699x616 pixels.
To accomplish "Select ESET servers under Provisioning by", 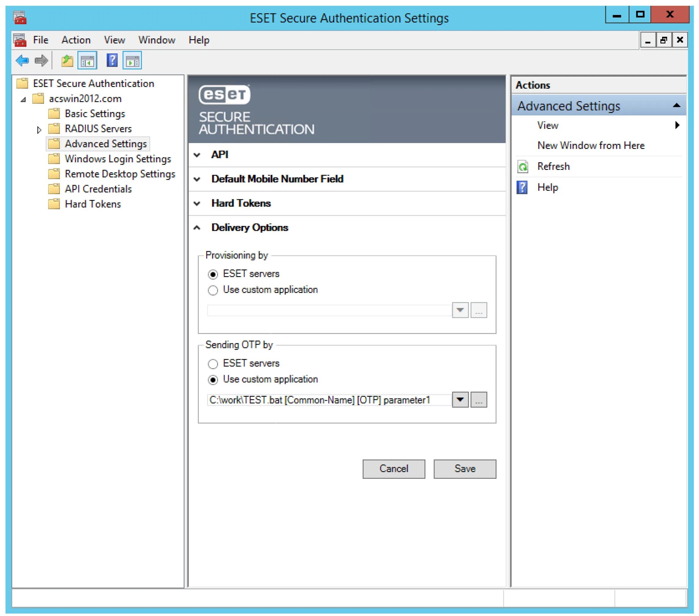I will tap(213, 274).
